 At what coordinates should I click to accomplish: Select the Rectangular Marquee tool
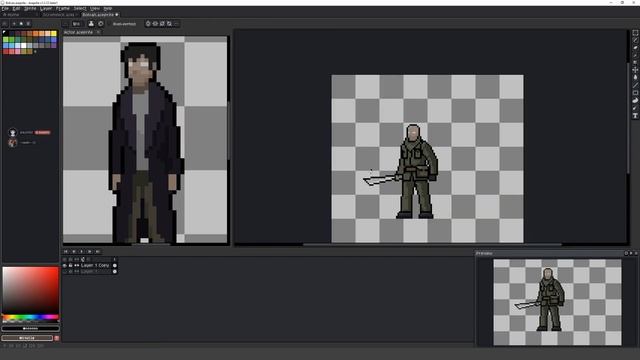pyautogui.click(x=635, y=33)
